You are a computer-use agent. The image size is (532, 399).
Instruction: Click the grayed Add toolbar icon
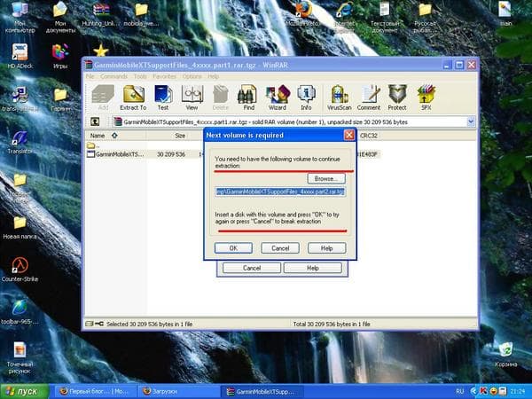coord(103,98)
